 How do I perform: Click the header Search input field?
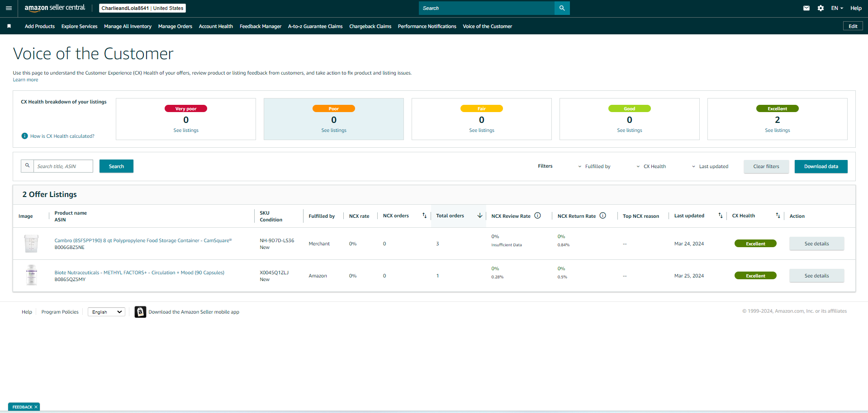(x=487, y=8)
